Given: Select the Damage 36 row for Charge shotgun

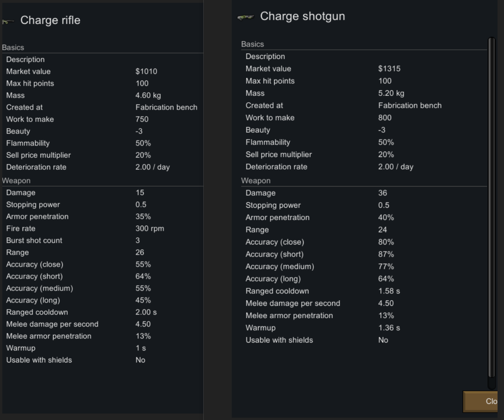Looking at the screenshot, I should tap(260, 193).
